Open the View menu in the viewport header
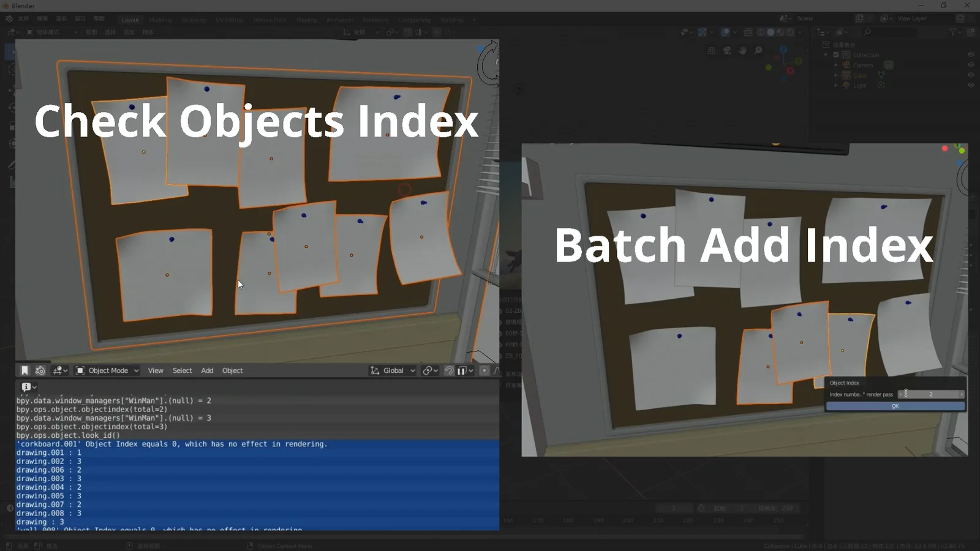 click(156, 370)
